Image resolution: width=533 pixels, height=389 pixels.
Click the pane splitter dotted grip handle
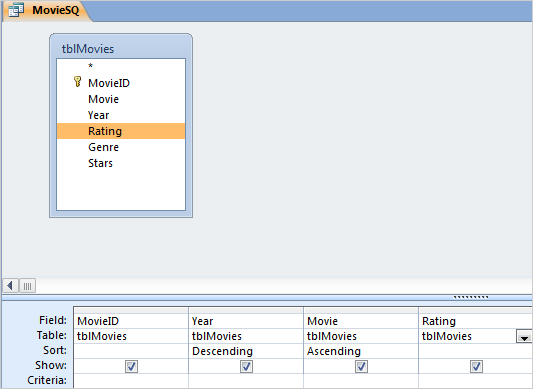coord(471,297)
